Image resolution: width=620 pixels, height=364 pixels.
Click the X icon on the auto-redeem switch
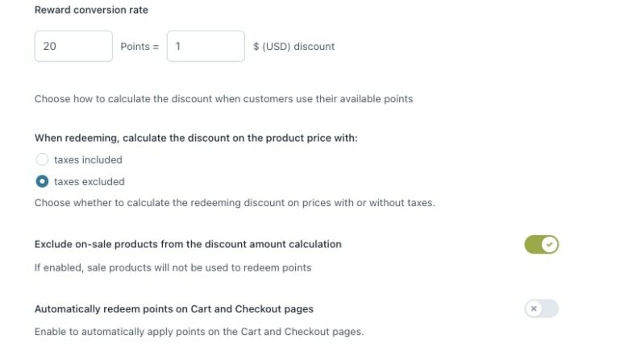(x=534, y=308)
